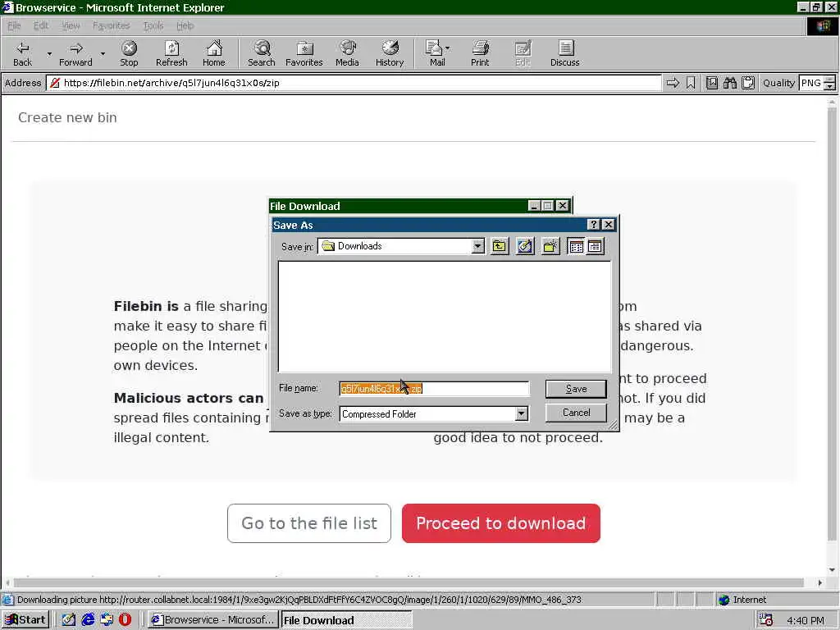
Task: Open the File menu
Action: click(x=14, y=25)
